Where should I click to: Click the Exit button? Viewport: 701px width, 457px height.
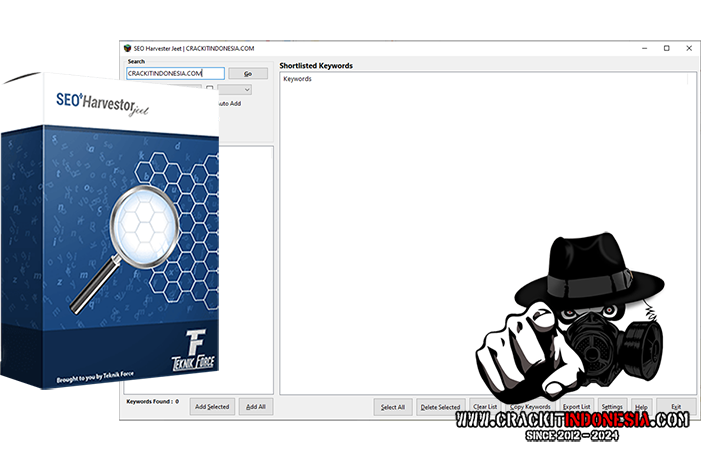676,407
